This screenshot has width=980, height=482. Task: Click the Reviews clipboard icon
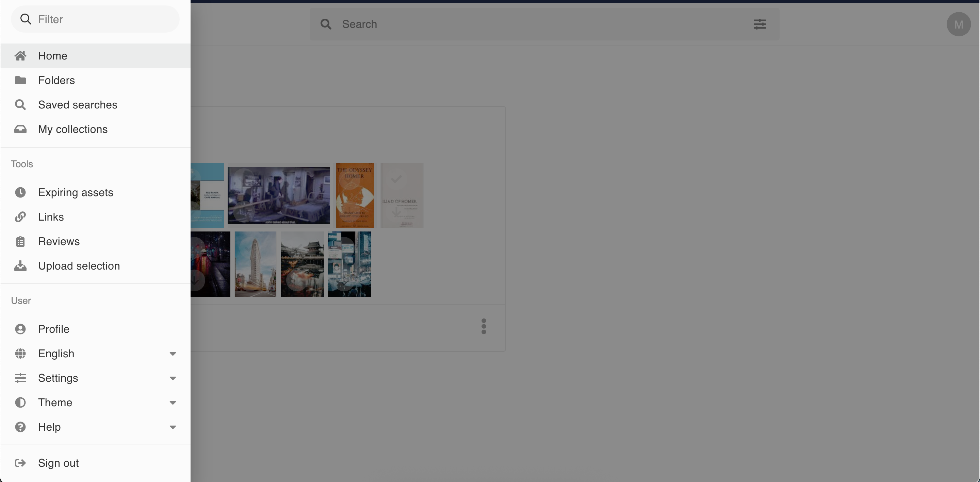pyautogui.click(x=20, y=241)
